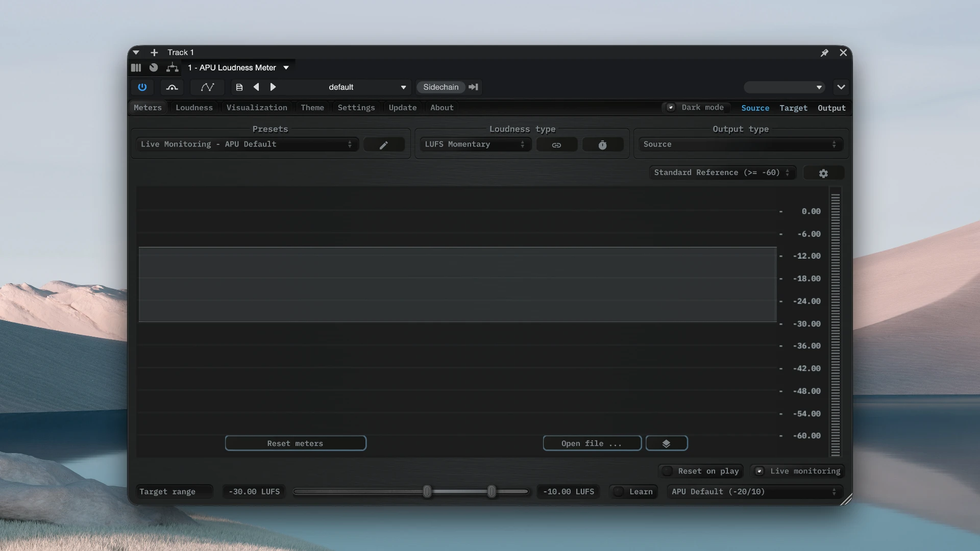Open the Standard Reference dropdown
The image size is (980, 551).
[722, 172]
